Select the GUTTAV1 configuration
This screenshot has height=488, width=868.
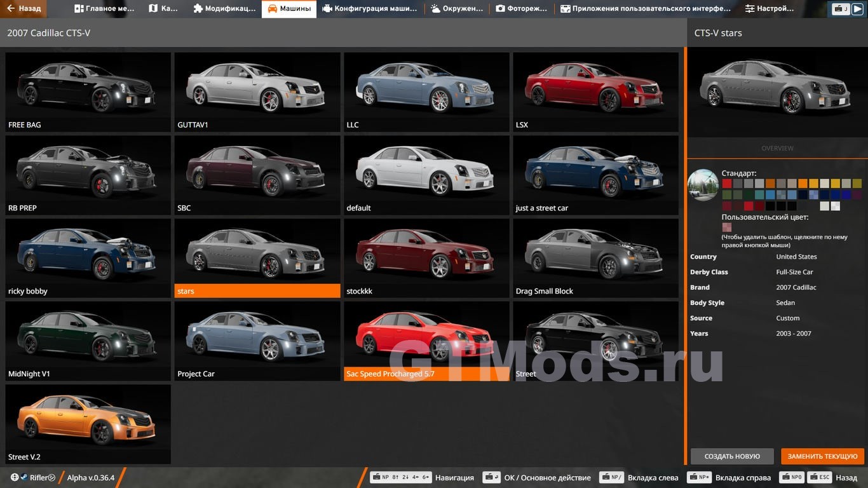(257, 92)
